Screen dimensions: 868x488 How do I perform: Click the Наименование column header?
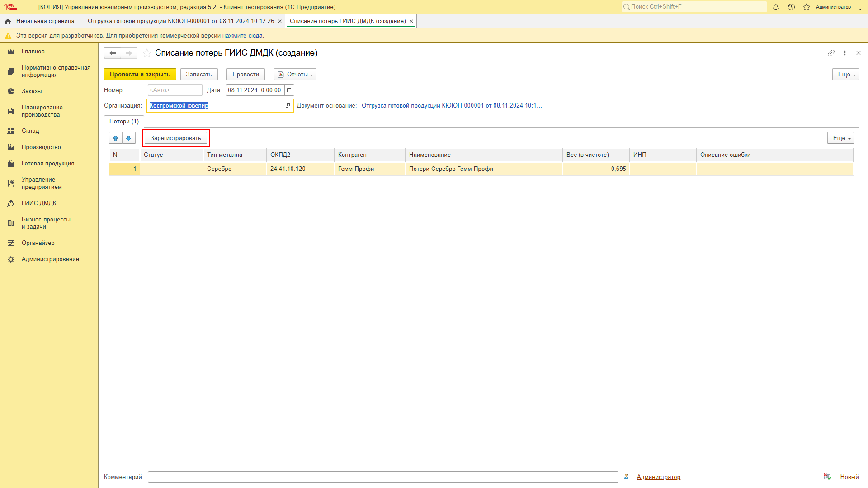tap(484, 155)
